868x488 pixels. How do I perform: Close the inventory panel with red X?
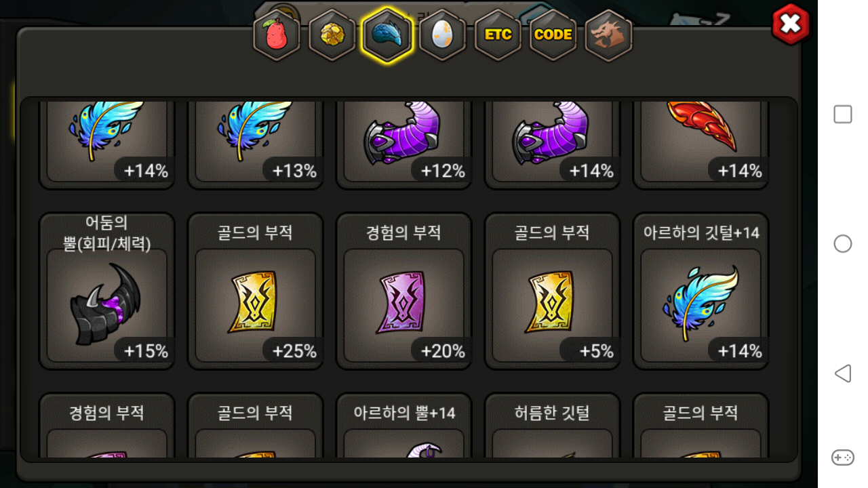[x=791, y=24]
